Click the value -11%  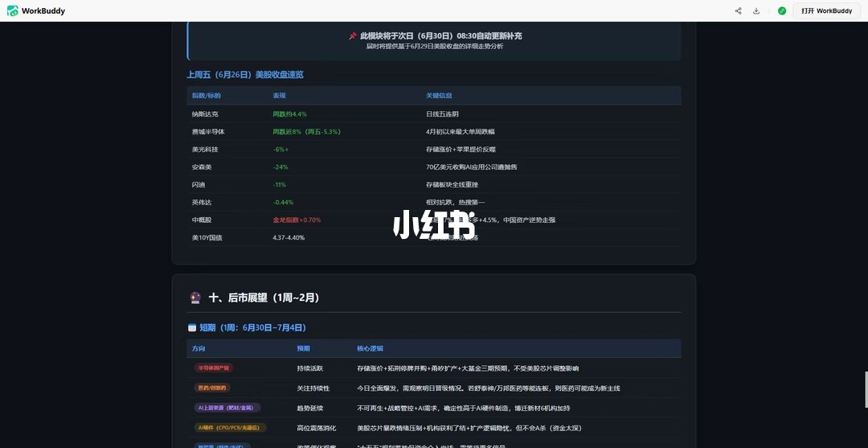[279, 184]
